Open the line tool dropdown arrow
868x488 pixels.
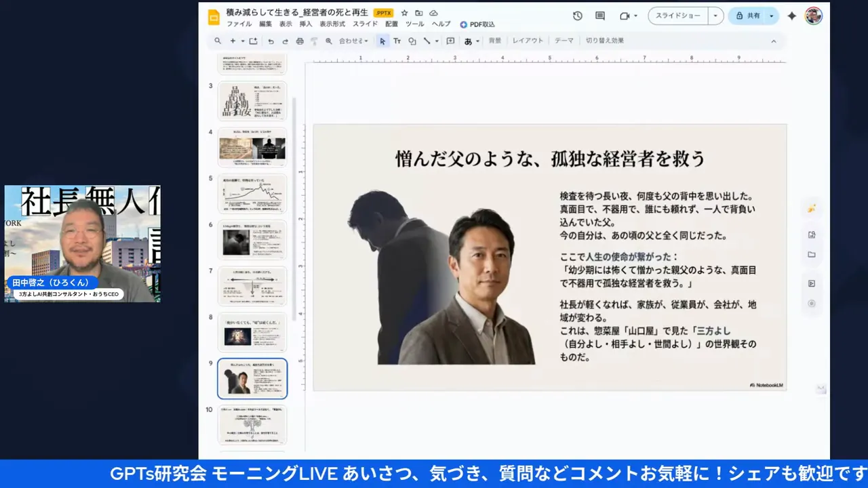pyautogui.click(x=436, y=41)
